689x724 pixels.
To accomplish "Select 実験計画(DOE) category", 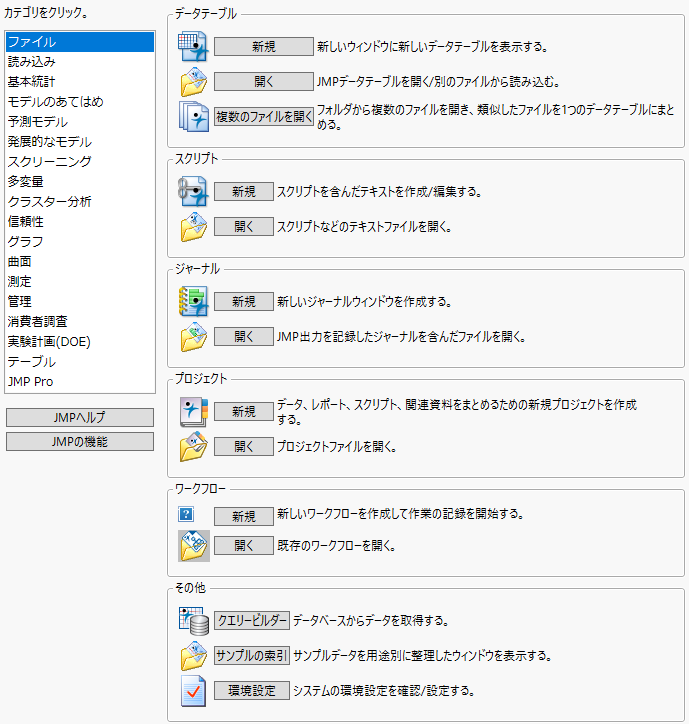I will pos(80,342).
